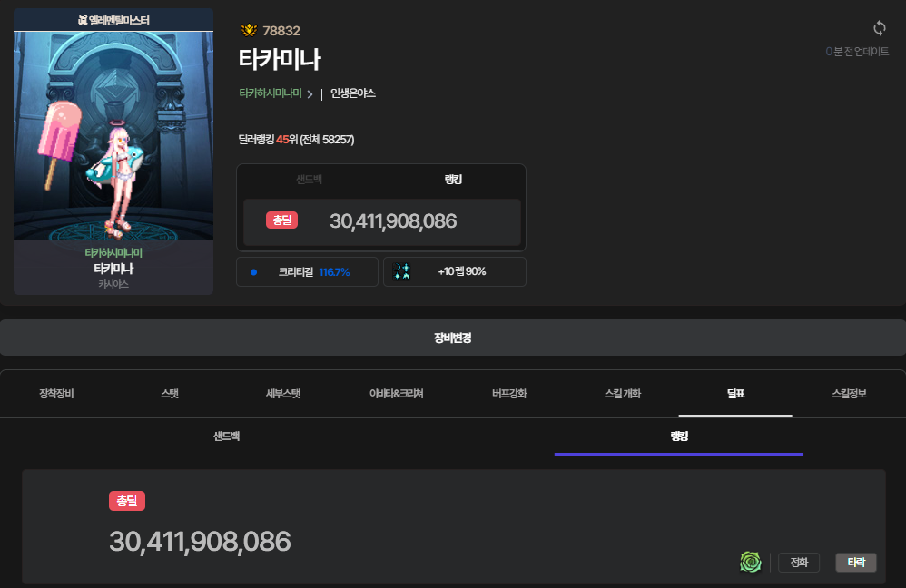Toggle the 정화 option
The image size is (906, 588).
click(799, 563)
